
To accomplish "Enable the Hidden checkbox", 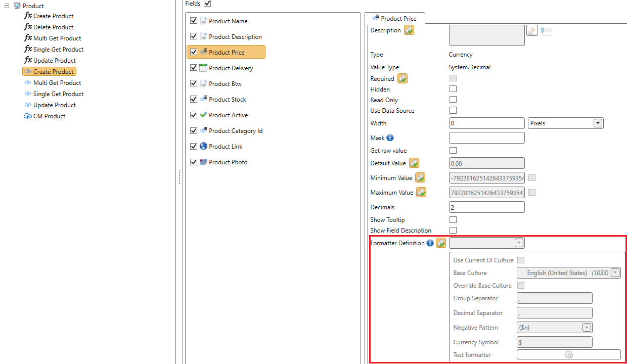I will pos(453,89).
